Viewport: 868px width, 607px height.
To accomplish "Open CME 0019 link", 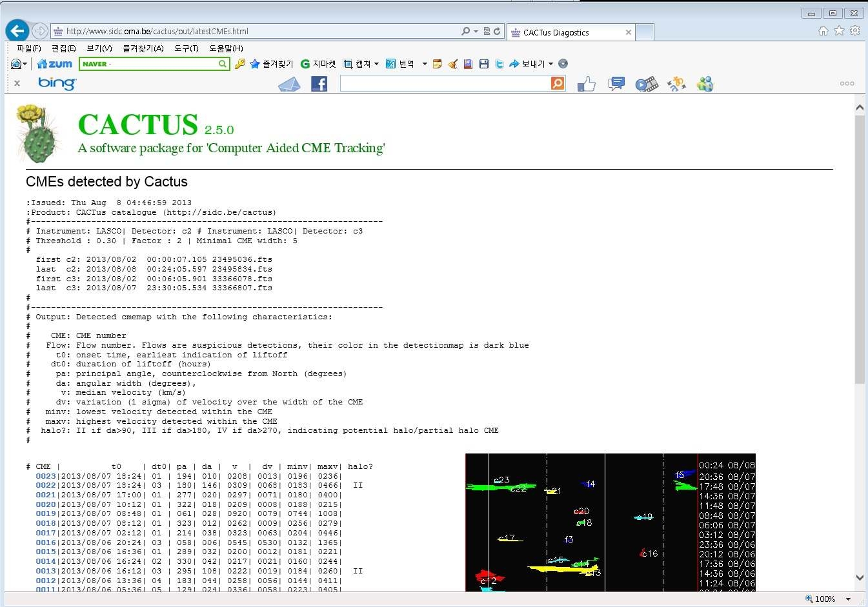I will [46, 514].
